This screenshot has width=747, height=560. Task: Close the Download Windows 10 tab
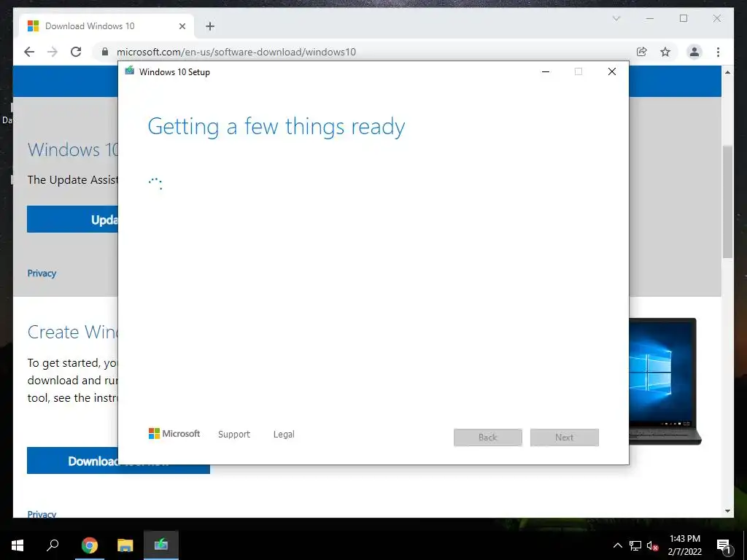(182, 26)
